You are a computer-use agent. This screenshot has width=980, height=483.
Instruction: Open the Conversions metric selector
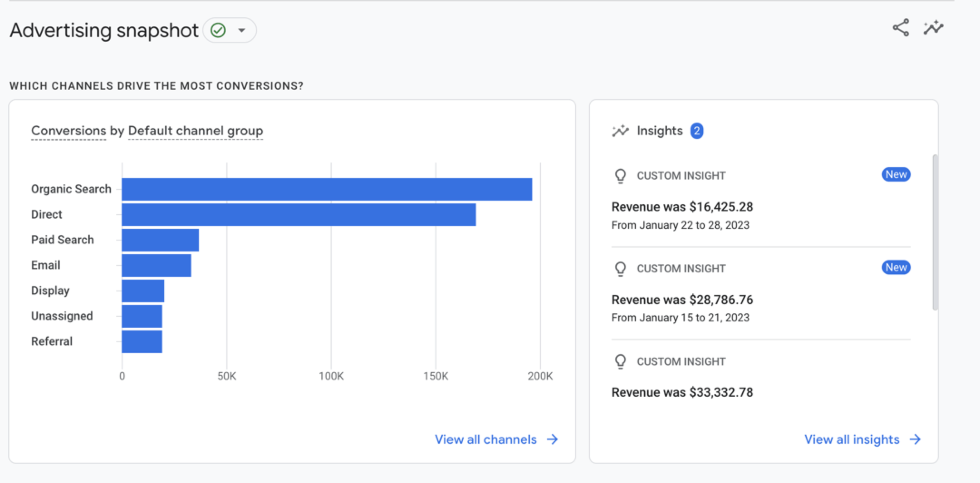point(69,131)
